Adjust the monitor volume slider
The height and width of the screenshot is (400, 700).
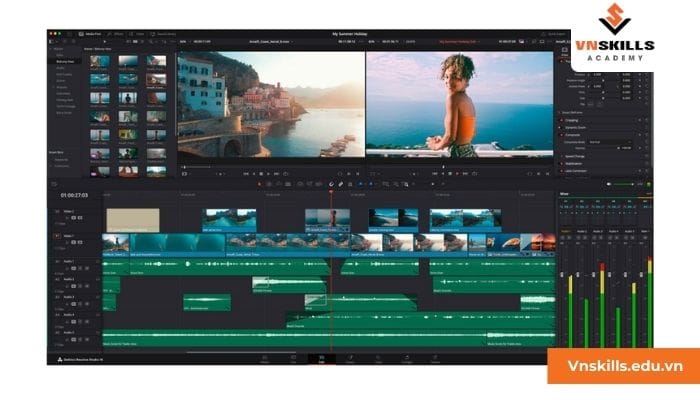click(623, 184)
